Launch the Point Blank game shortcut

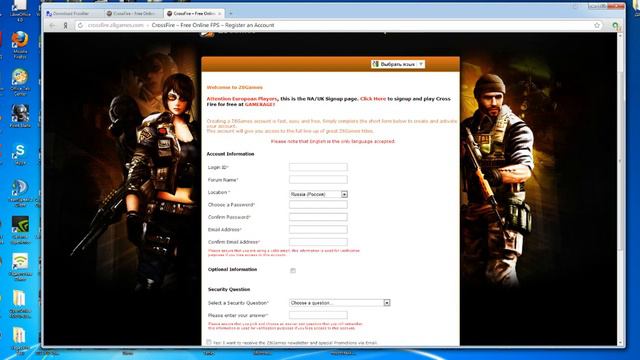coord(20,116)
